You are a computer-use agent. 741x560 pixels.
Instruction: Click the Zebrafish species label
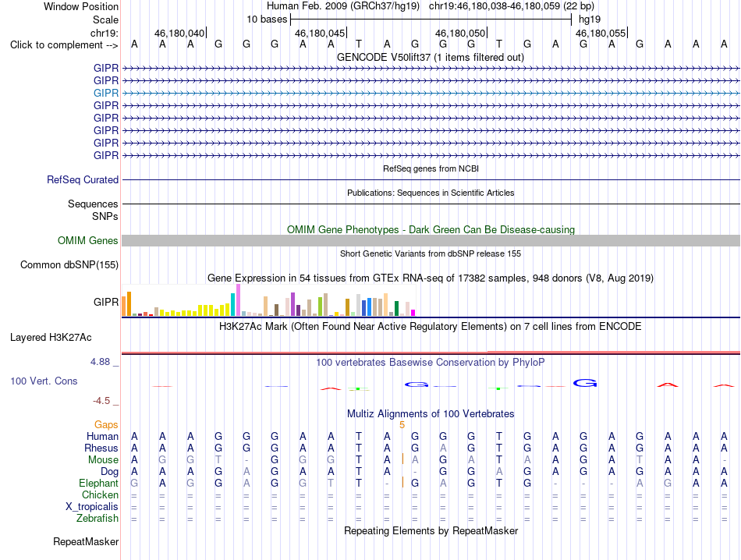point(97,519)
